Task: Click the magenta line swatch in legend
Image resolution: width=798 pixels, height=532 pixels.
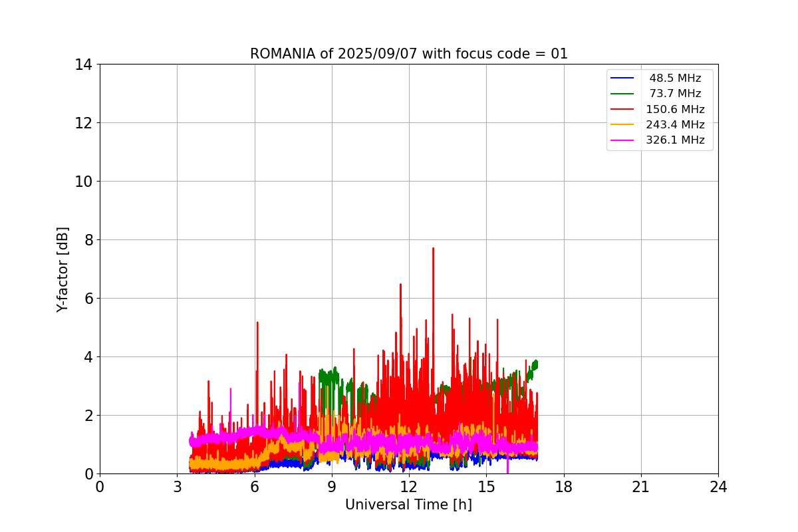Action: [622, 140]
